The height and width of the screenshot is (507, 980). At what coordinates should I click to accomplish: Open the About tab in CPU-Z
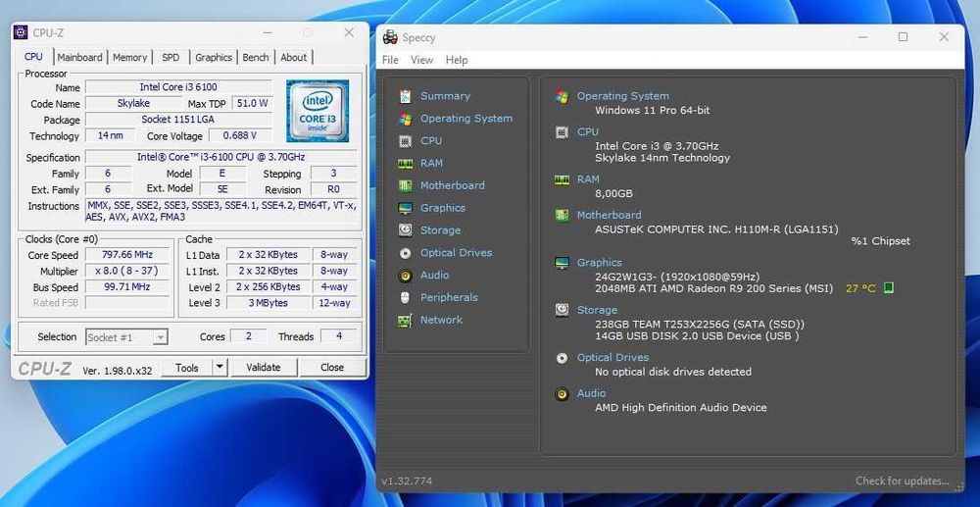pos(293,57)
